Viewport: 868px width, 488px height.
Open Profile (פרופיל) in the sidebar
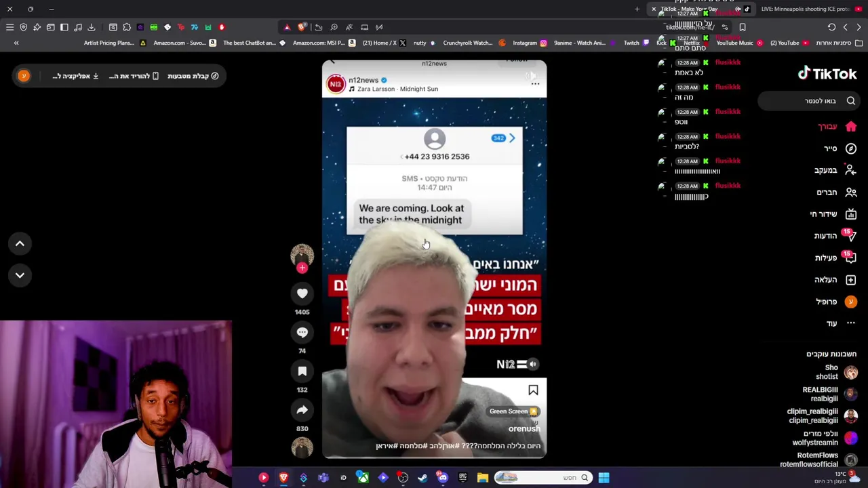point(835,302)
